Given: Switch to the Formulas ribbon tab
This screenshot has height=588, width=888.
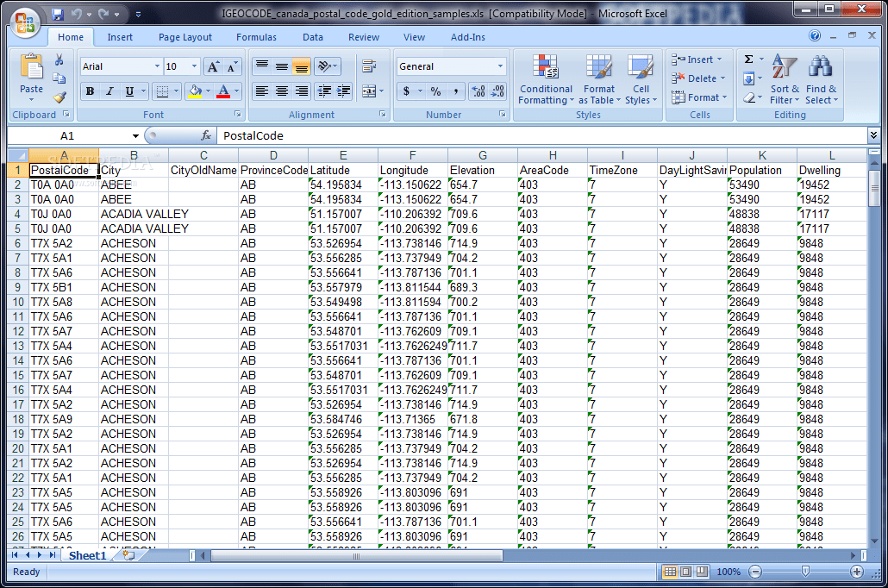Looking at the screenshot, I should tap(256, 37).
